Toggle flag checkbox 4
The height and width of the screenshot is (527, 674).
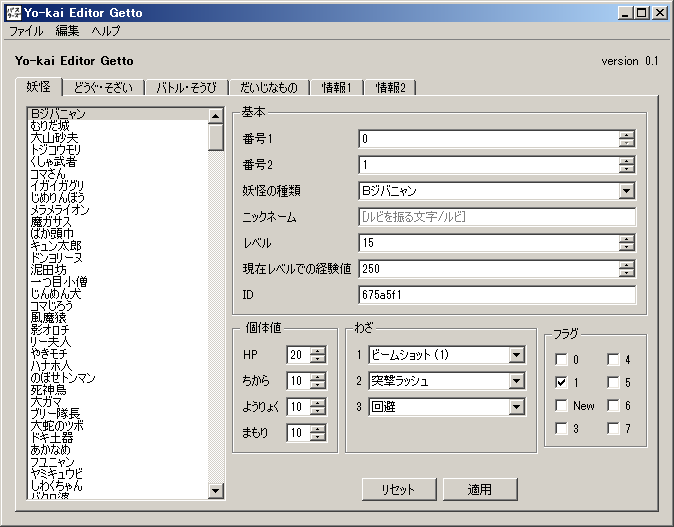click(613, 359)
